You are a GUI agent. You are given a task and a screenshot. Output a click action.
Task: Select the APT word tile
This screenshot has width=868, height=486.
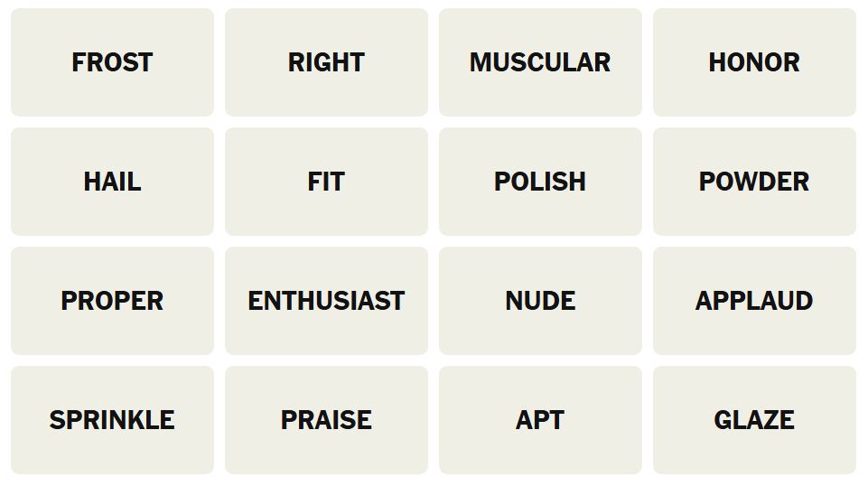click(540, 420)
